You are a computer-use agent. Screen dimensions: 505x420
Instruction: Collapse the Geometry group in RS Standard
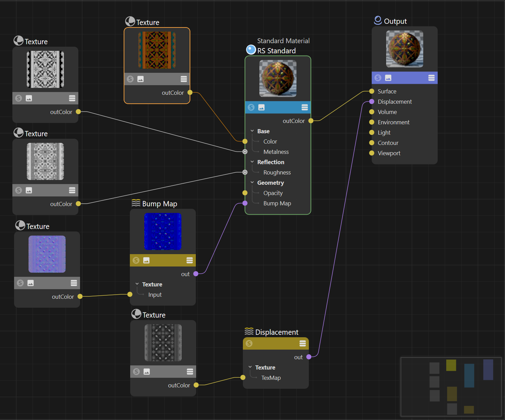[252, 183]
